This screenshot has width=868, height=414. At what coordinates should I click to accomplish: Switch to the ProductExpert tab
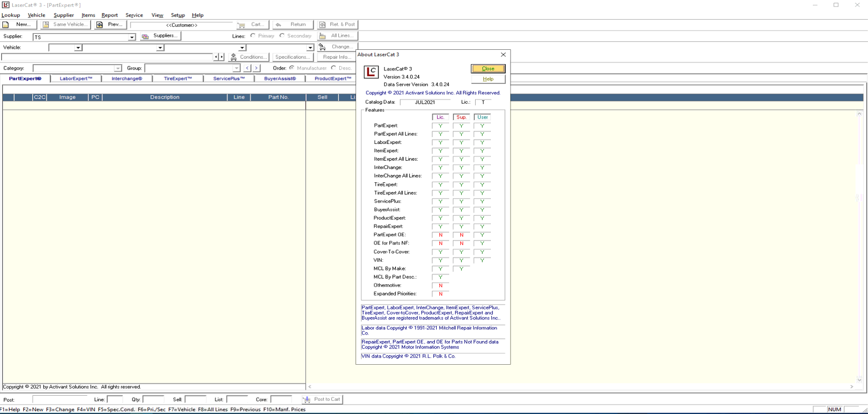pyautogui.click(x=333, y=79)
